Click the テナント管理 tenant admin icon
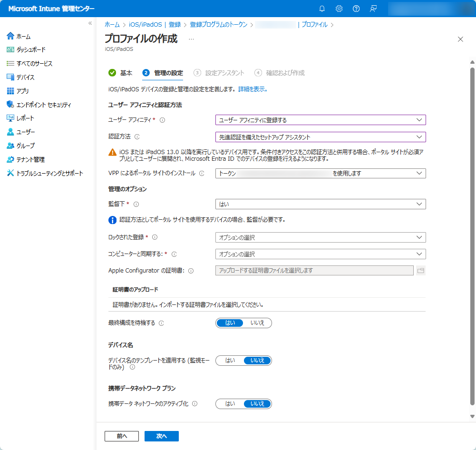 [10, 159]
